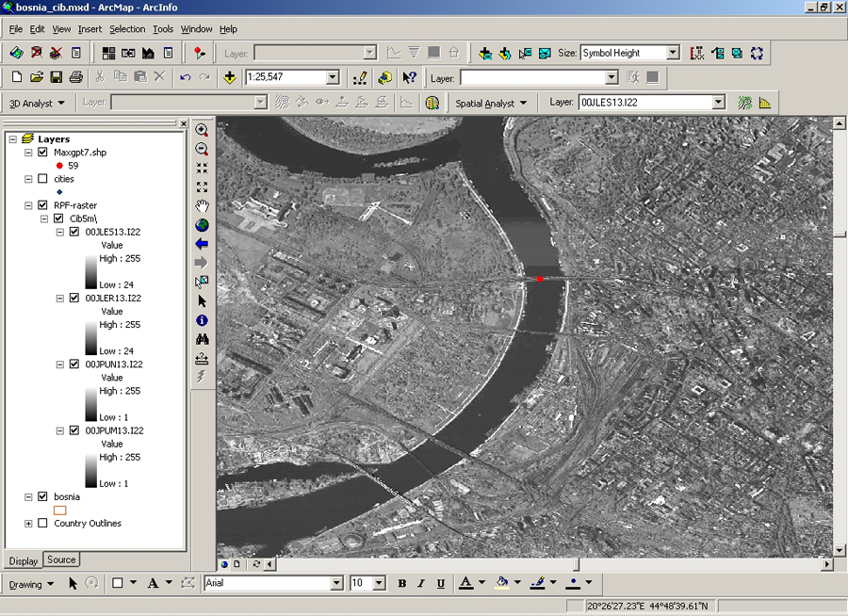The image size is (848, 616).
Task: Select the Zoom In tool
Action: [x=202, y=129]
